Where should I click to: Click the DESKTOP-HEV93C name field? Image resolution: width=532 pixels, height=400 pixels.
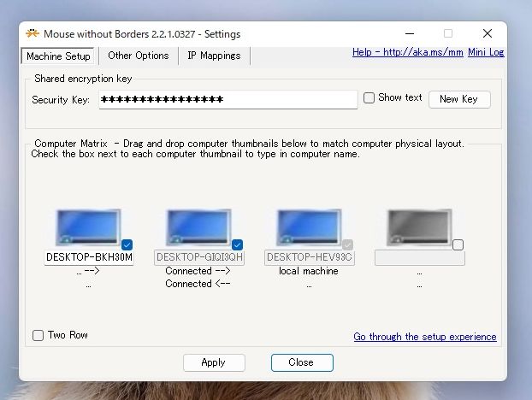tap(310, 257)
